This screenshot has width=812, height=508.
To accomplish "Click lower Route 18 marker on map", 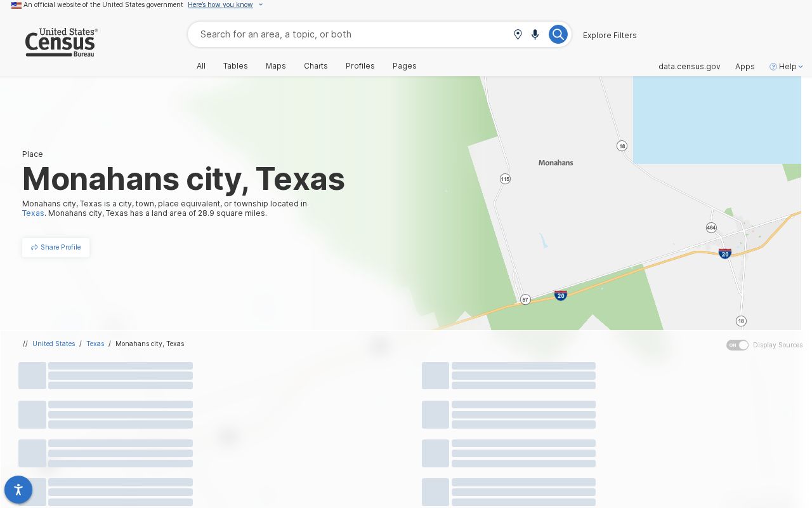I will [741, 321].
